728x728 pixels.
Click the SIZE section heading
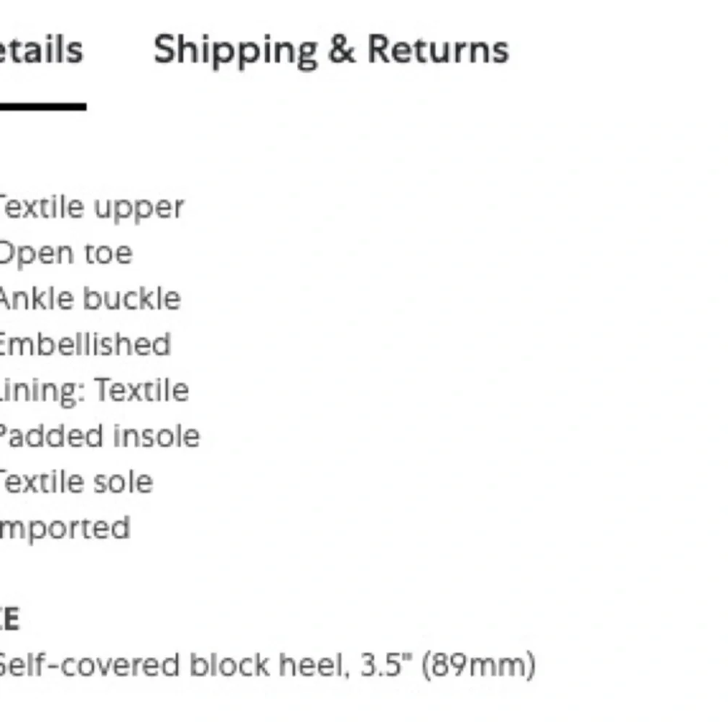(x=9, y=621)
